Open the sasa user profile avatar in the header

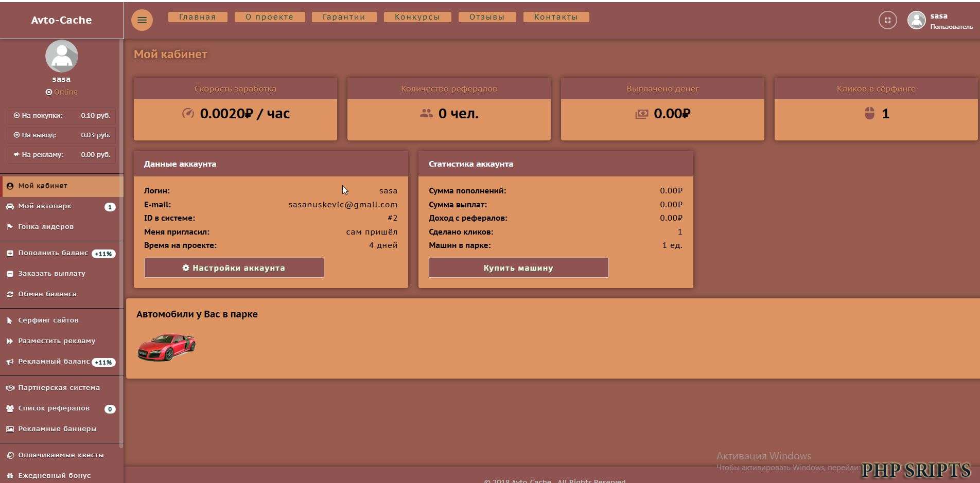[x=916, y=20]
